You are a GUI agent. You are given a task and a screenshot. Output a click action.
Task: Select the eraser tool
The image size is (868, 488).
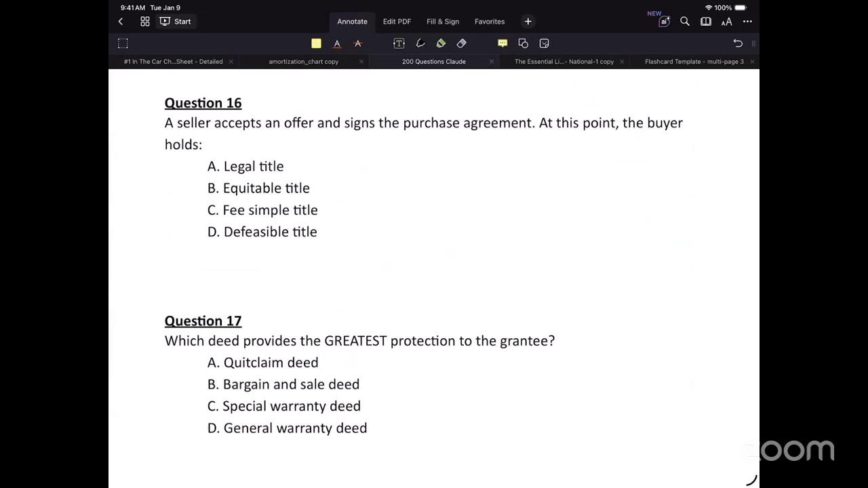462,43
